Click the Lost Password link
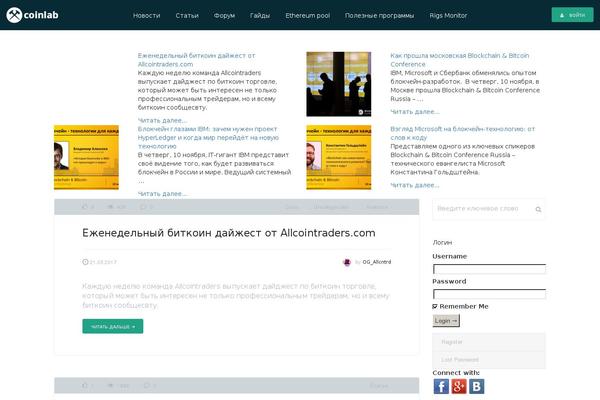The width and height of the screenshot is (600, 400). [x=460, y=360]
